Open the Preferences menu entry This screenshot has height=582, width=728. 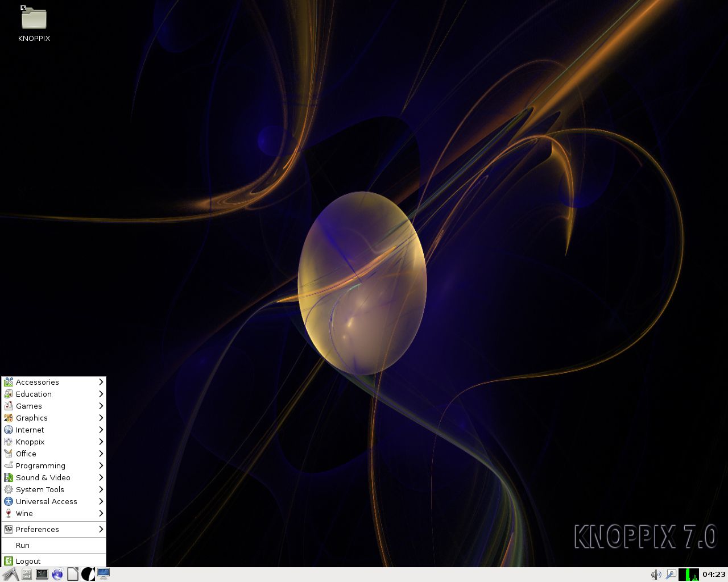[x=38, y=529]
